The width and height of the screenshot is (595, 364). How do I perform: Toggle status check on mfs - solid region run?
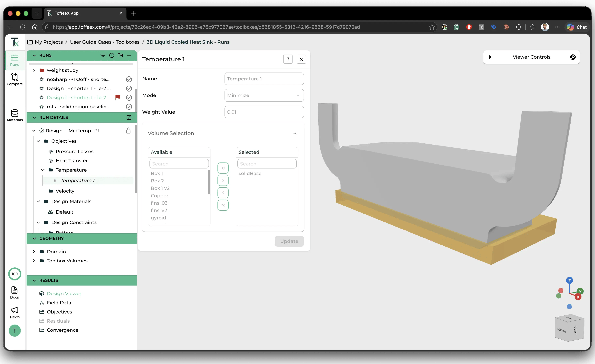(x=129, y=107)
